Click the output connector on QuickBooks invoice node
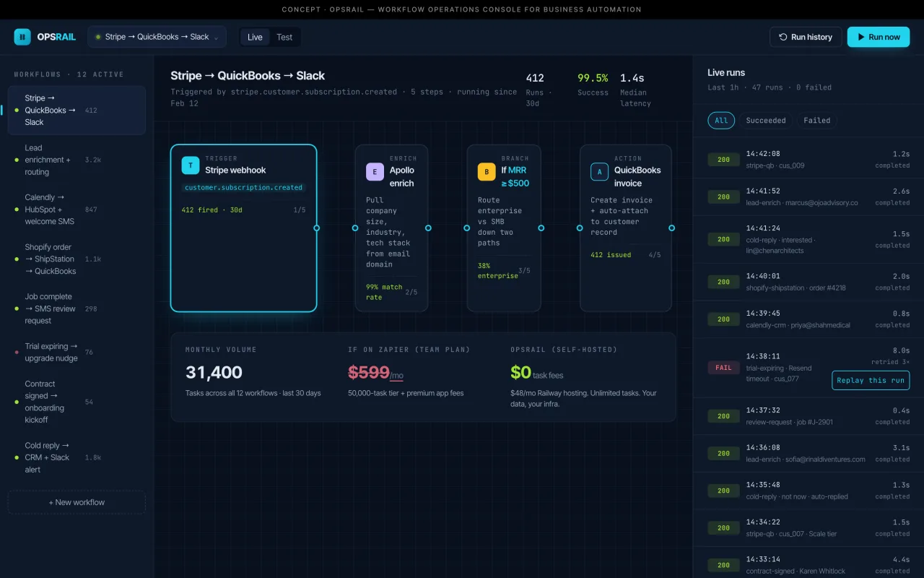924x578 pixels. pos(671,228)
